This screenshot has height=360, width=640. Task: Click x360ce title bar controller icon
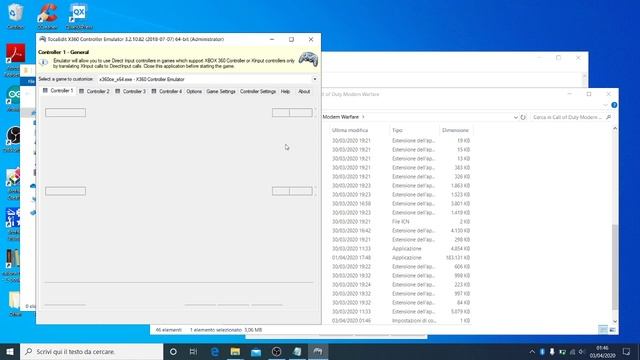tap(42, 39)
